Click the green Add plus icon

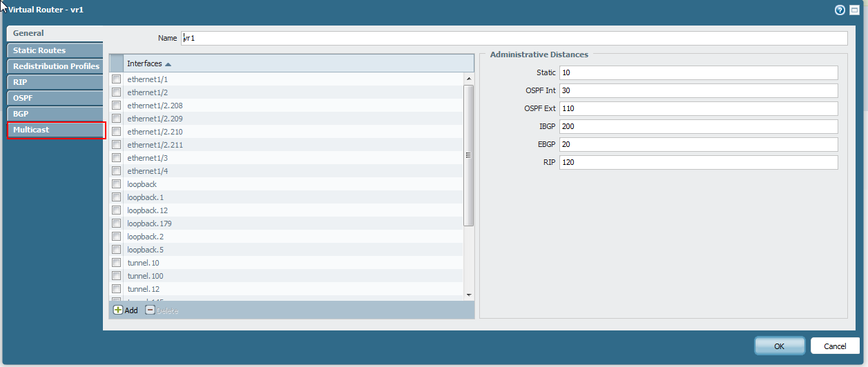click(118, 310)
